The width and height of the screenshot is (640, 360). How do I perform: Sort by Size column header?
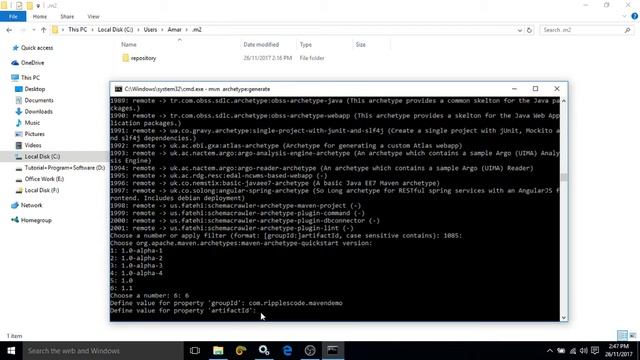pos(360,44)
